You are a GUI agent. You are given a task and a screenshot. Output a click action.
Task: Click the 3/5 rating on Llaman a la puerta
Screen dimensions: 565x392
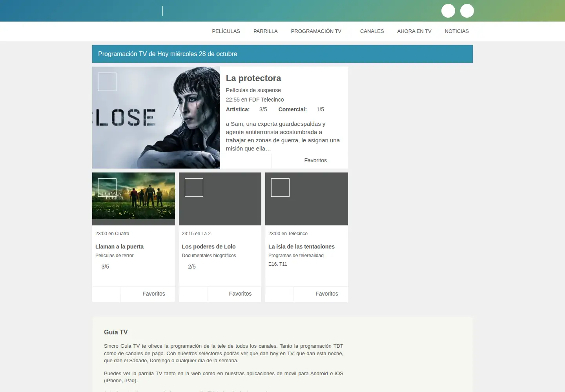[x=105, y=267]
